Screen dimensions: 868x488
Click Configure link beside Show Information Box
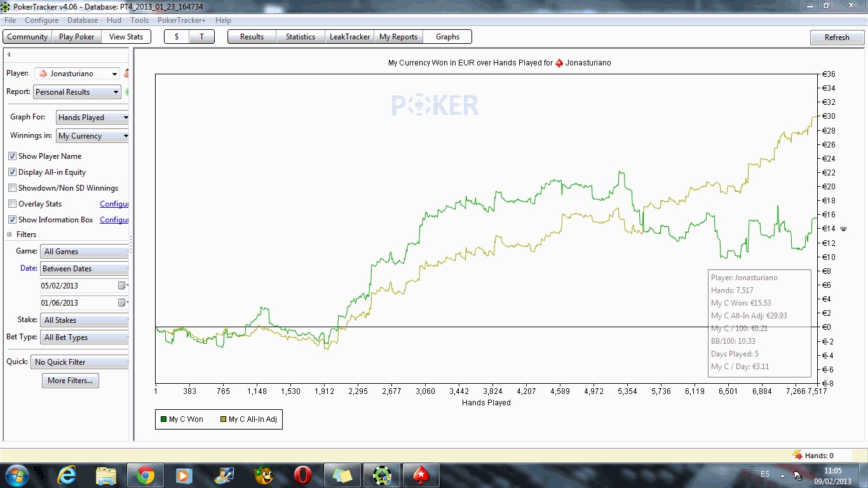114,220
